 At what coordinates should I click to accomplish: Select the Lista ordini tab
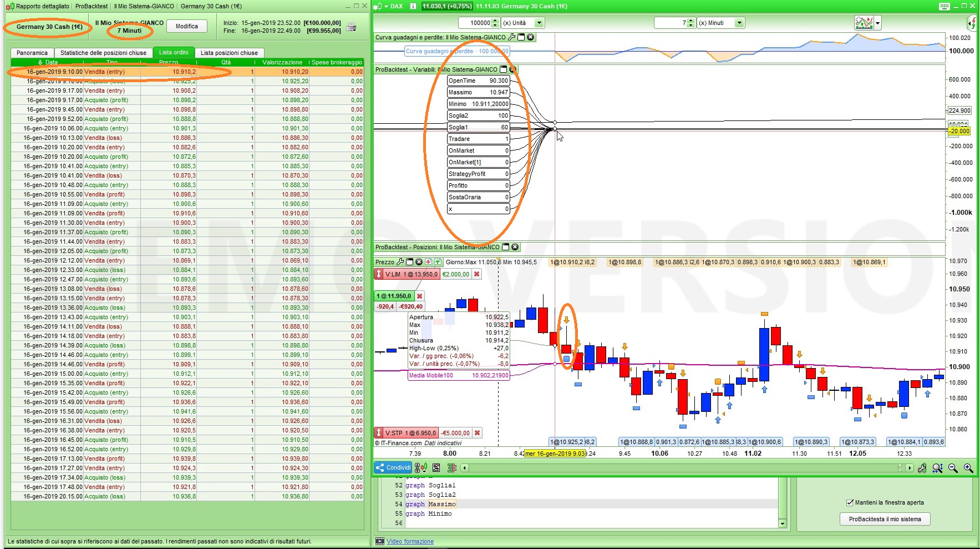(174, 52)
